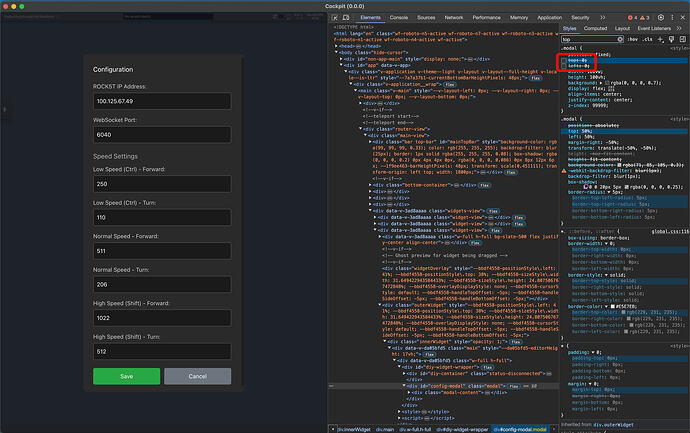Collapse the border-style shorthand
The image size is (690, 433).
(x=606, y=275)
